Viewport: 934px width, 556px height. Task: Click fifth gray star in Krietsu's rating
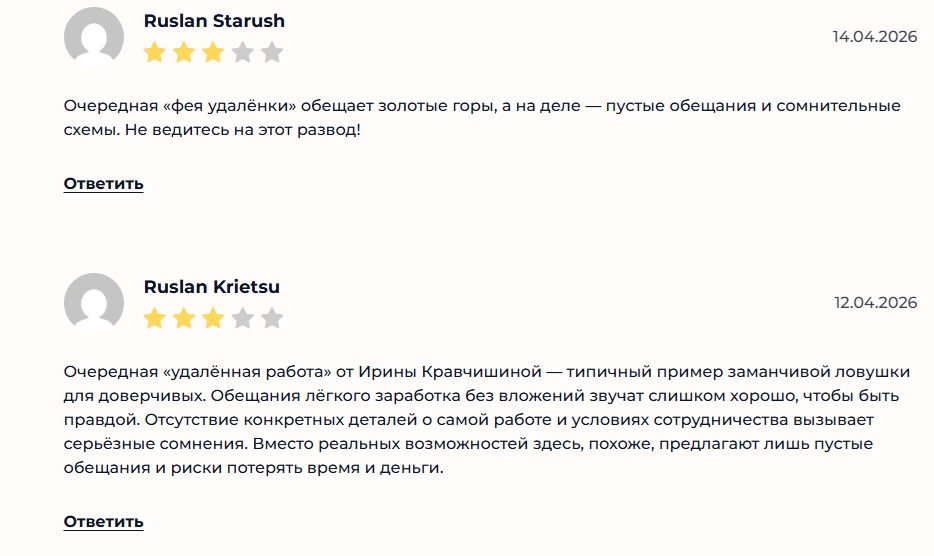[x=272, y=319]
